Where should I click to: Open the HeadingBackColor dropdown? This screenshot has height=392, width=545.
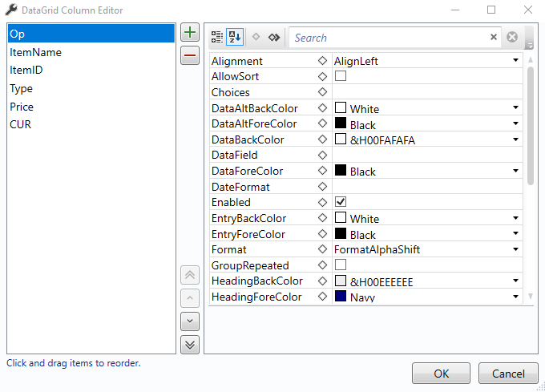tap(516, 281)
